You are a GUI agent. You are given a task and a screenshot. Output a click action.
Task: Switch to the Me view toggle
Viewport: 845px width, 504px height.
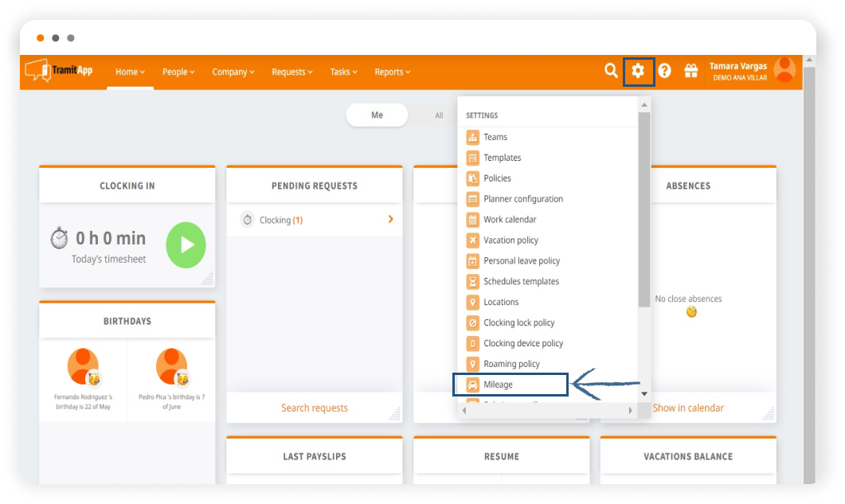pyautogui.click(x=377, y=115)
